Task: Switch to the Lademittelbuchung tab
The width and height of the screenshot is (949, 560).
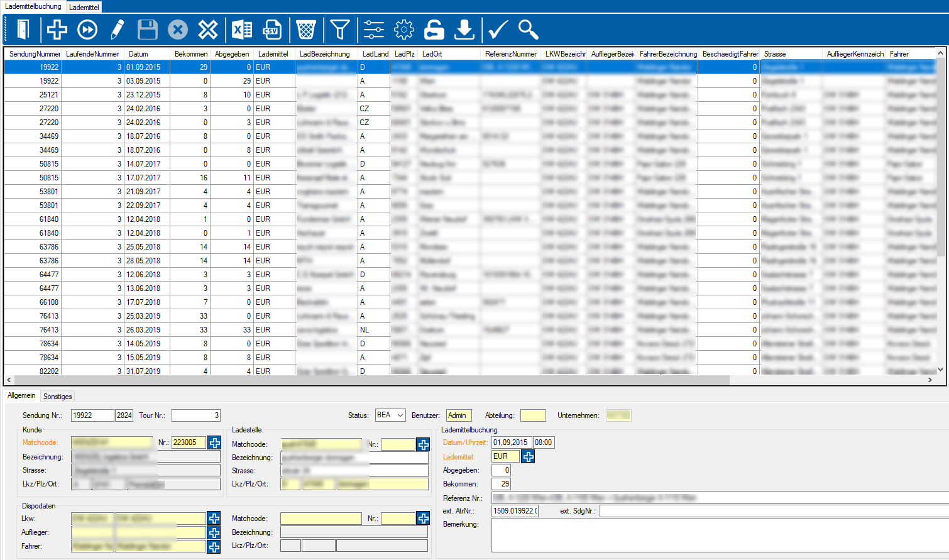Action: point(33,6)
